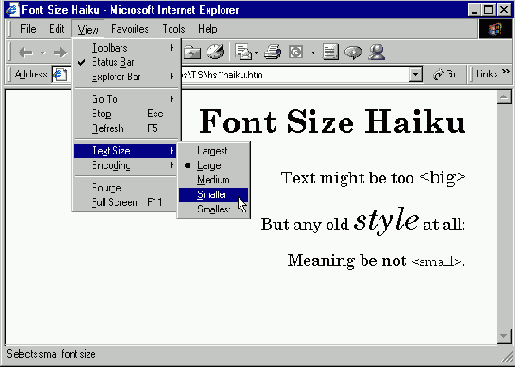This screenshot has height=367, width=515.
Task: Open the Favorites menu
Action: coord(130,29)
